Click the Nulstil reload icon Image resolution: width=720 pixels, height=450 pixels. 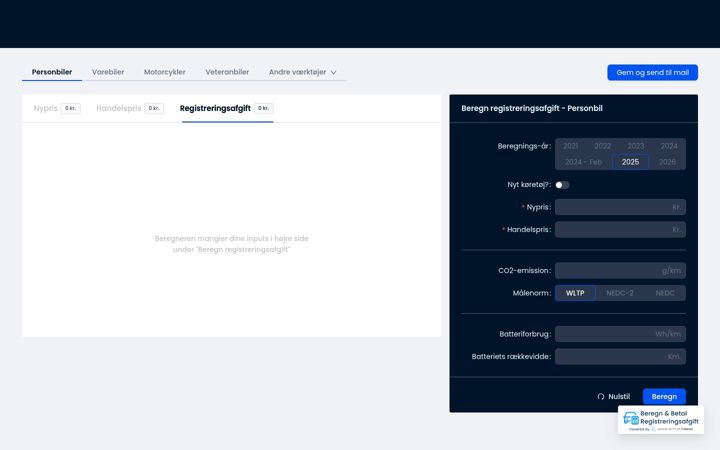click(601, 397)
